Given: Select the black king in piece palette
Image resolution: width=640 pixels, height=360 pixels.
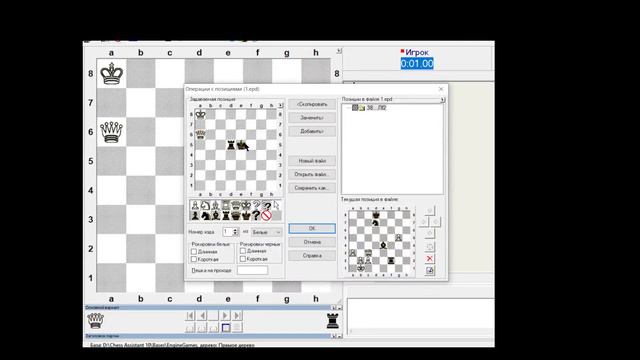Looking at the screenshot, I should [246, 216].
